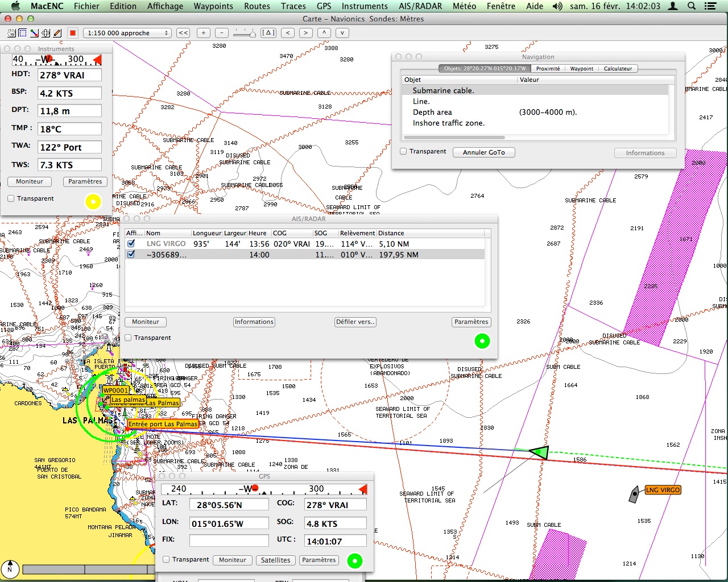Screen dimensions: 728x582
Task: Pan chart right with the > button
Action: (x=306, y=33)
